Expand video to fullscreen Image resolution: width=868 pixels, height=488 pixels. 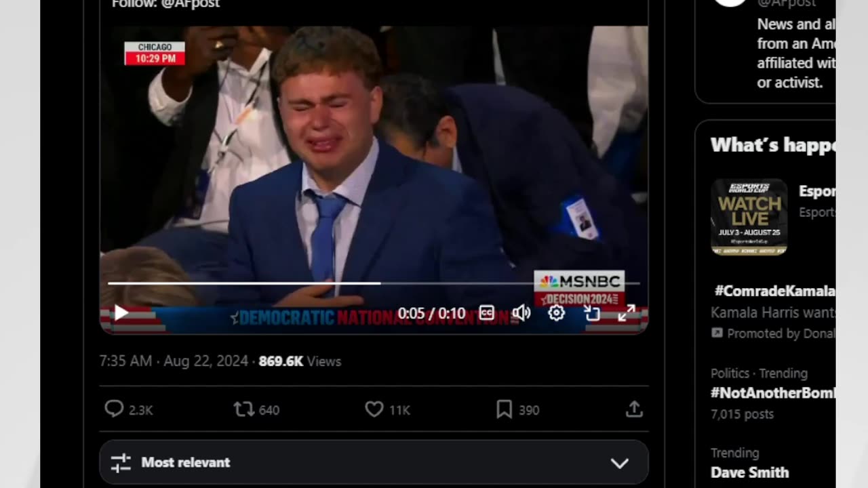click(627, 313)
